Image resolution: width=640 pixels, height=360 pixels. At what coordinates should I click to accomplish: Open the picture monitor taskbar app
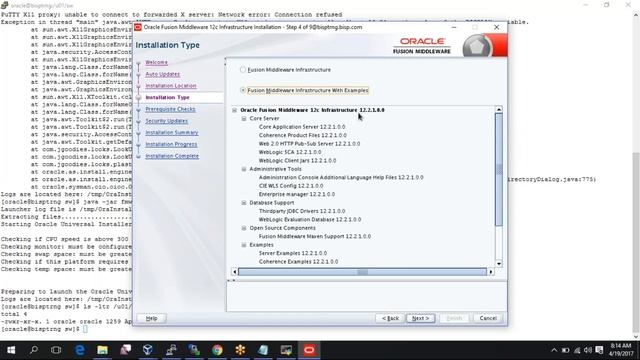(x=286, y=350)
